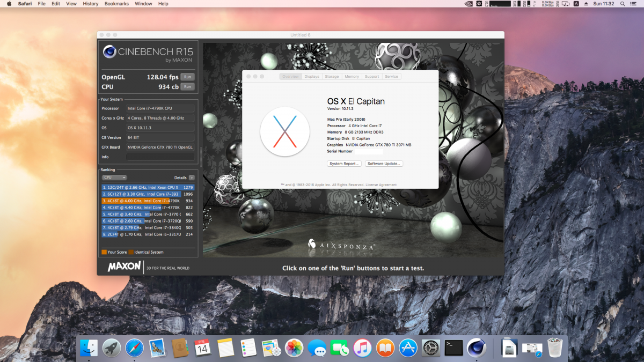Select ranking row i5-3317U 214

click(x=148, y=234)
